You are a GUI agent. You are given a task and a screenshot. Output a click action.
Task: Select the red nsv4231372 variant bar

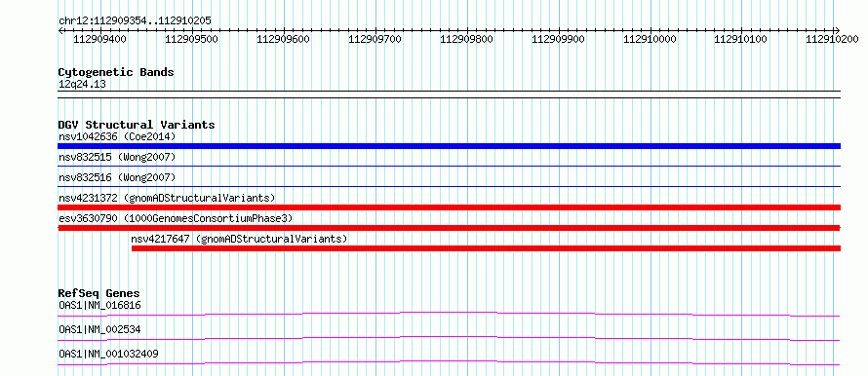pos(449,207)
